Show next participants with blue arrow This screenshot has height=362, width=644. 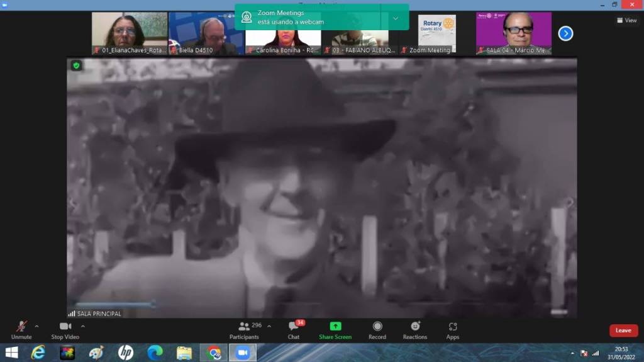tap(565, 33)
